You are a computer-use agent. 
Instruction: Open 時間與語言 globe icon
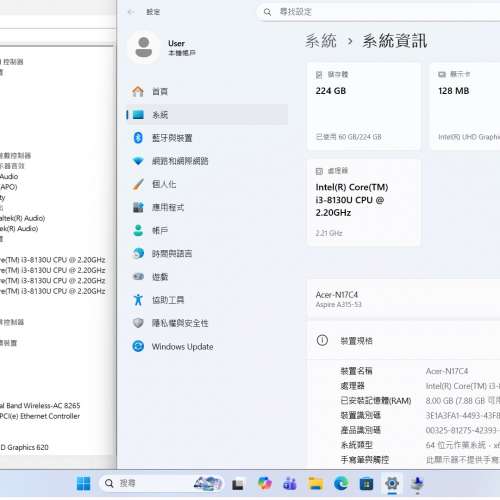138,253
